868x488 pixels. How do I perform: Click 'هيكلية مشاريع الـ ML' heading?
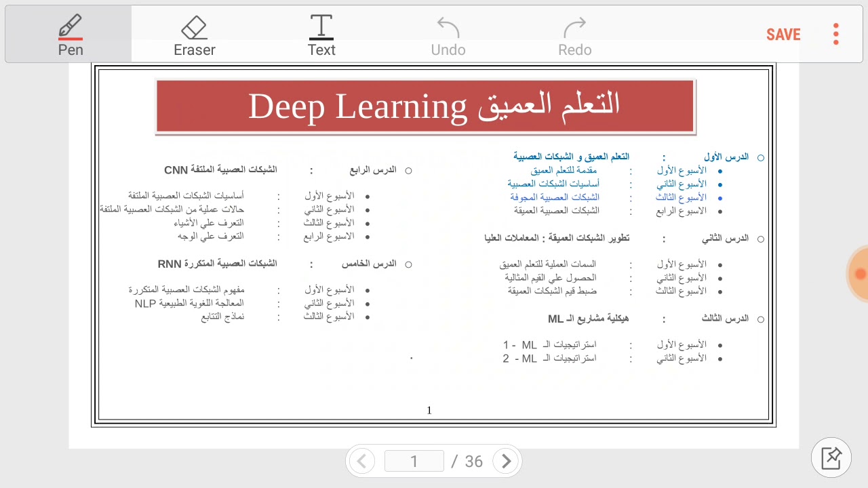(x=589, y=319)
